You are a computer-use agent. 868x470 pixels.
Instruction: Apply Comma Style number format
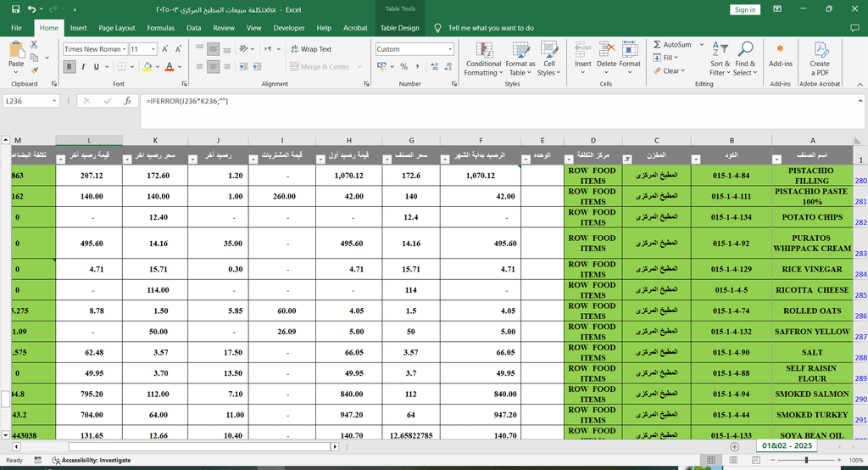pyautogui.click(x=417, y=66)
